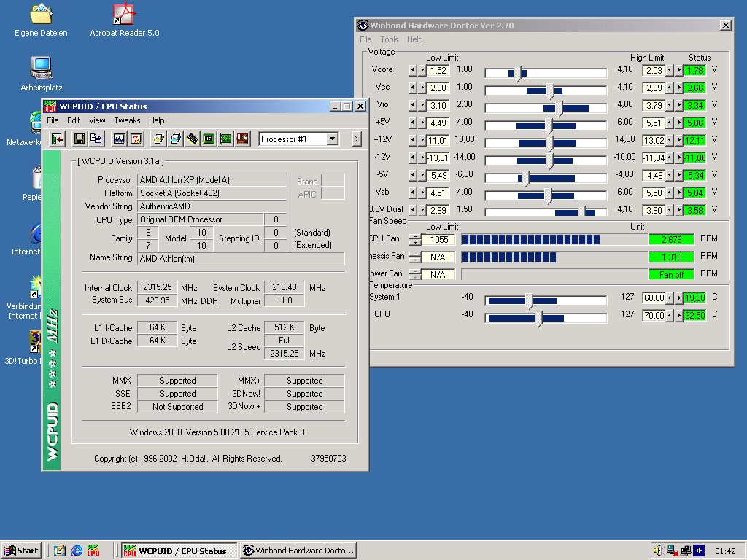Click the yellow memory module toolbar icon
This screenshot has height=560, width=747.
click(193, 139)
